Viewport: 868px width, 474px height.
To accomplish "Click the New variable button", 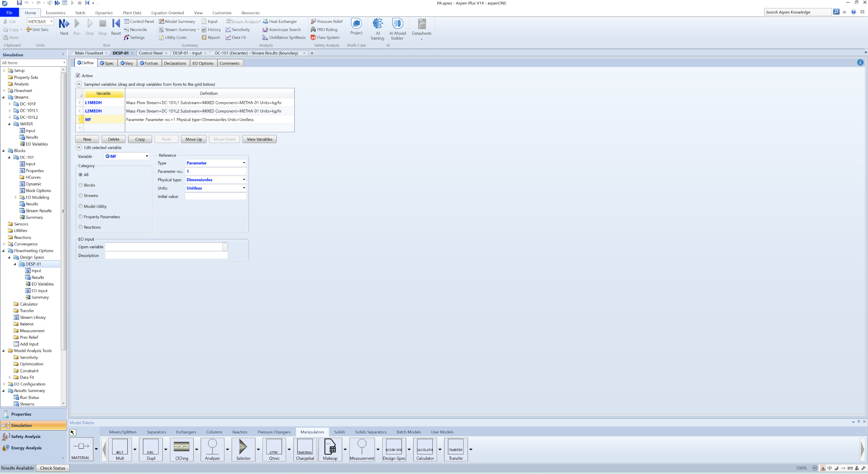I will pos(87,139).
